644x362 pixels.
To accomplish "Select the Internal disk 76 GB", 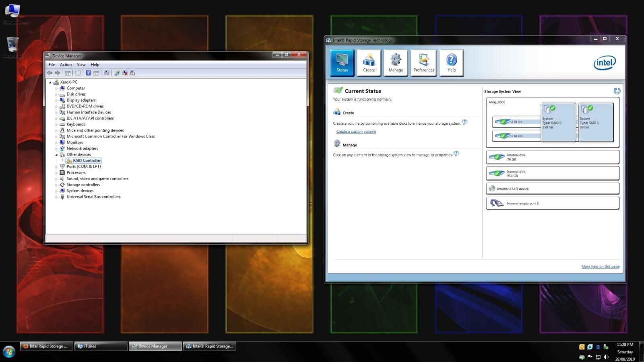I will click(x=552, y=157).
